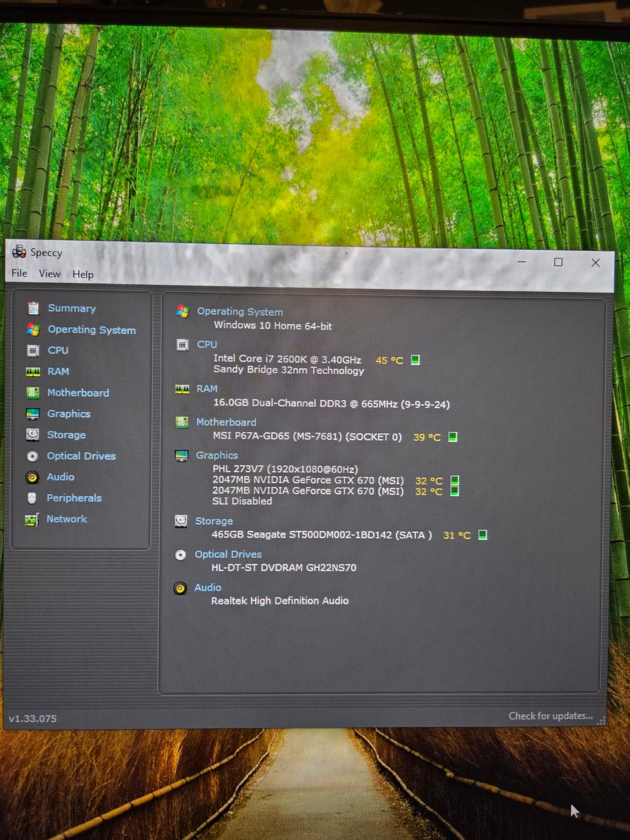The height and width of the screenshot is (840, 630).
Task: Click the first GTX 670 temperature indicator square
Action: [455, 480]
